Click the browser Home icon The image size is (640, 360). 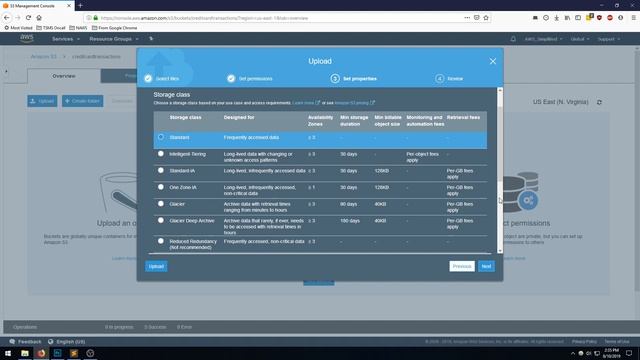click(39, 18)
